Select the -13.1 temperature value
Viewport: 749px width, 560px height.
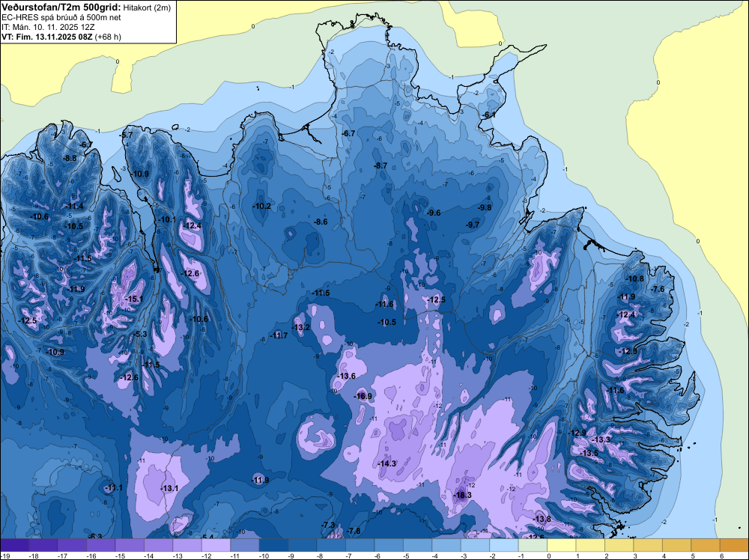pos(169,488)
